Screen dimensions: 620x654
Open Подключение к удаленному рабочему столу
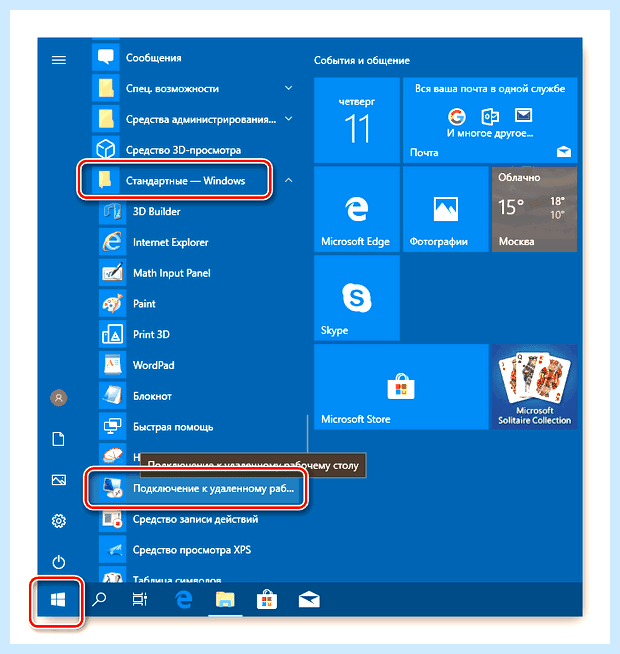click(x=196, y=488)
